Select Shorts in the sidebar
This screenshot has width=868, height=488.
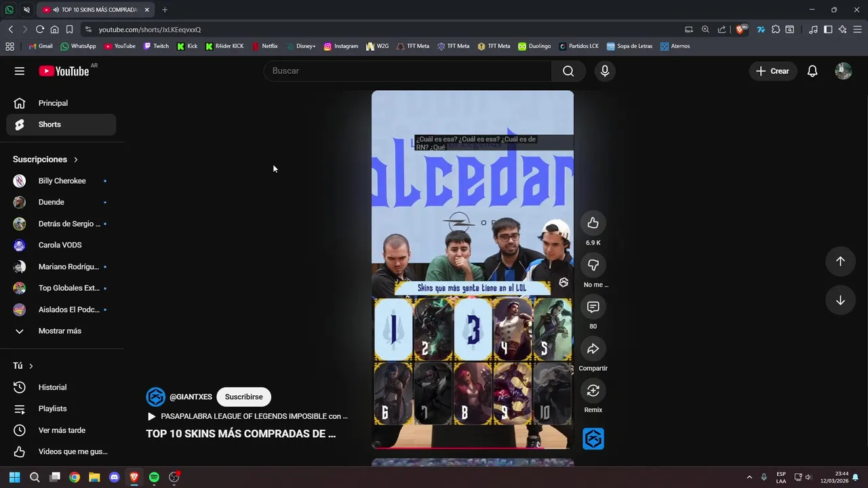pos(61,125)
